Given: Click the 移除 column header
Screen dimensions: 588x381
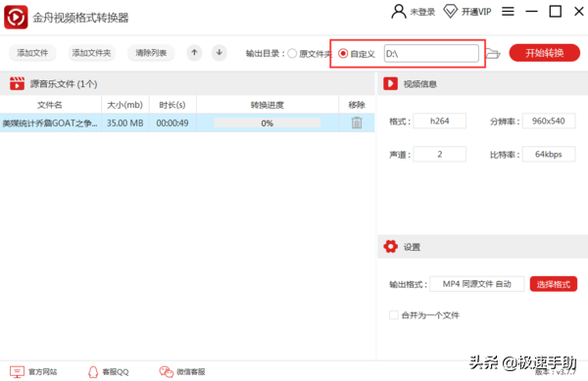Looking at the screenshot, I should click(357, 105).
